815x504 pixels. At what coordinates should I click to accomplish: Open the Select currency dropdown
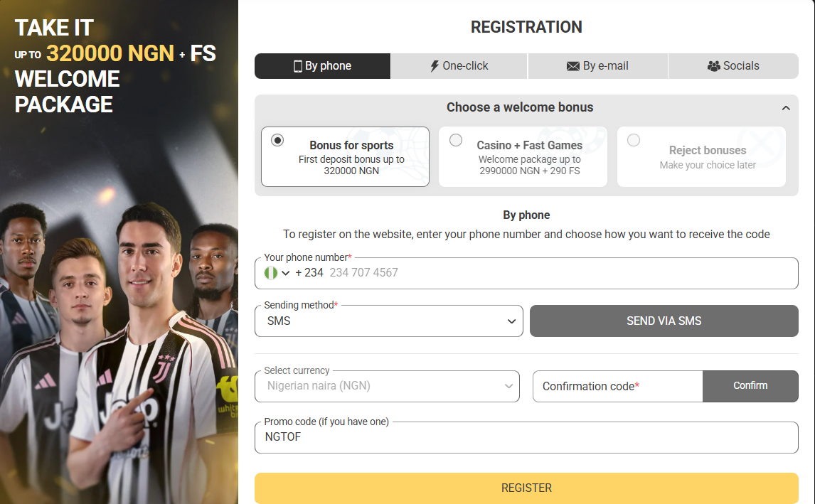387,386
